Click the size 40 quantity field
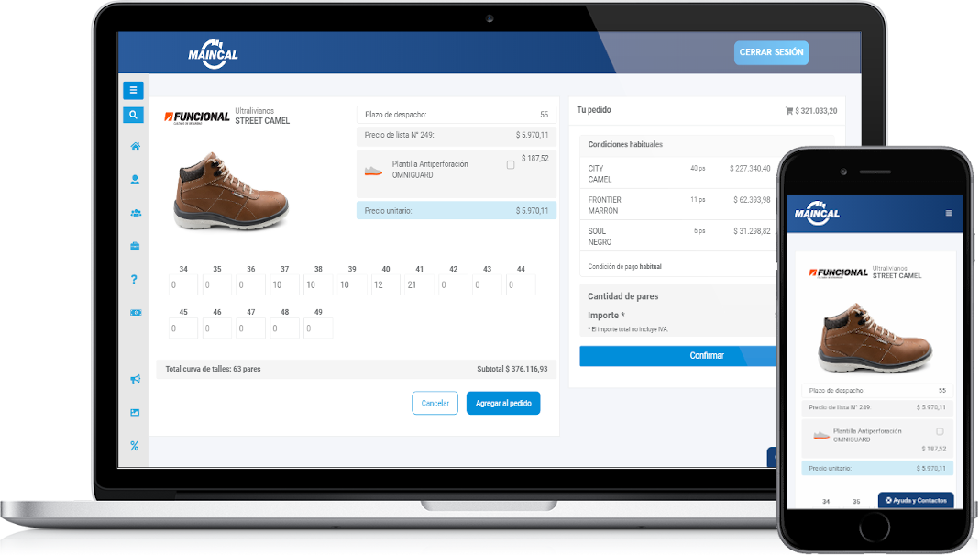 click(x=386, y=284)
